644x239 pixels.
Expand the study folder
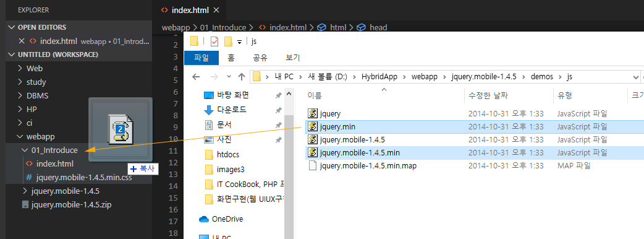point(20,82)
